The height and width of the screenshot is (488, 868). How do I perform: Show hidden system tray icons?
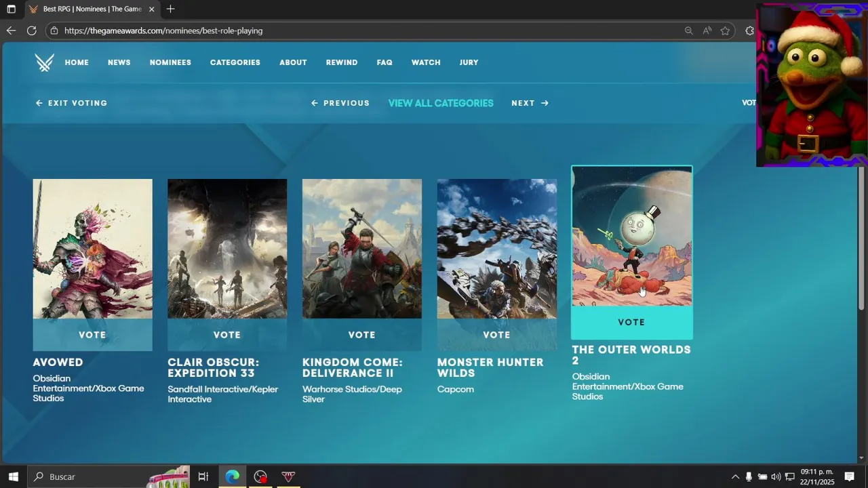735,476
